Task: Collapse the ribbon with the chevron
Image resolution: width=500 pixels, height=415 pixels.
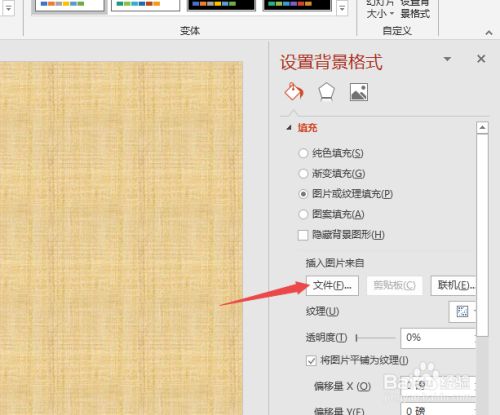Action: [489, 33]
